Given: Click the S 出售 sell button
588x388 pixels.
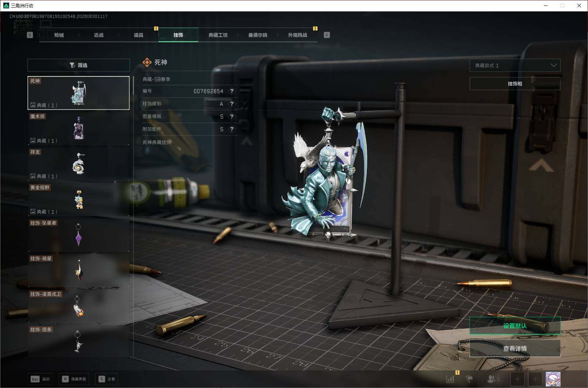Looking at the screenshot, I should tap(106, 379).
